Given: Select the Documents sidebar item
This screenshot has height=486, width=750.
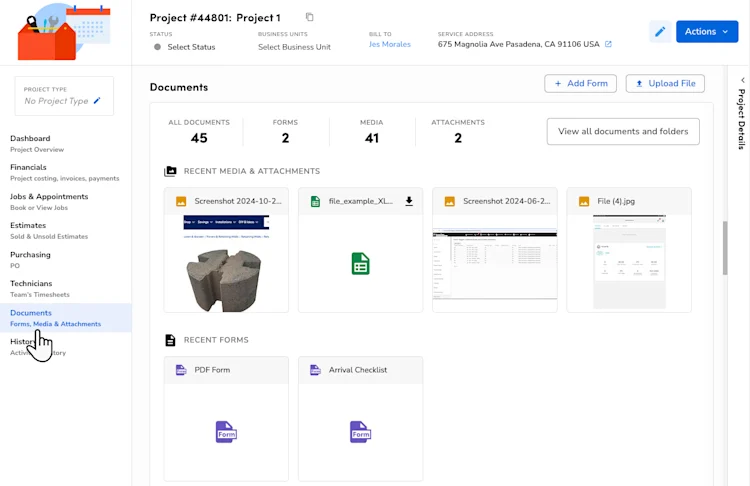Looking at the screenshot, I should coord(66,318).
